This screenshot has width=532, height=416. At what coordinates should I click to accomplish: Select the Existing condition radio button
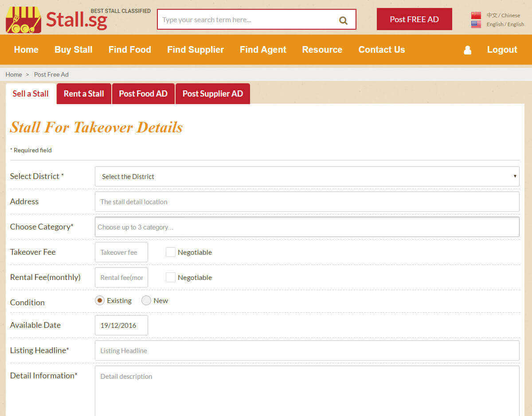pyautogui.click(x=100, y=300)
